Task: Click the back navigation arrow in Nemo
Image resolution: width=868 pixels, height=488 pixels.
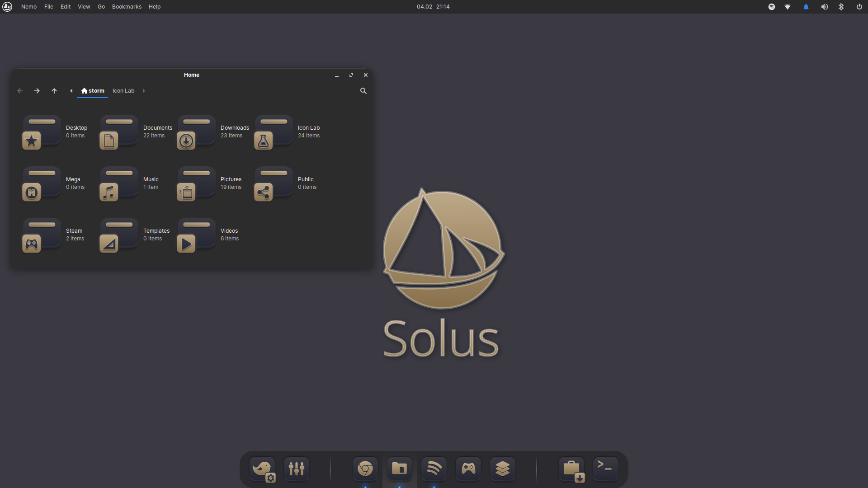Action: tap(20, 90)
